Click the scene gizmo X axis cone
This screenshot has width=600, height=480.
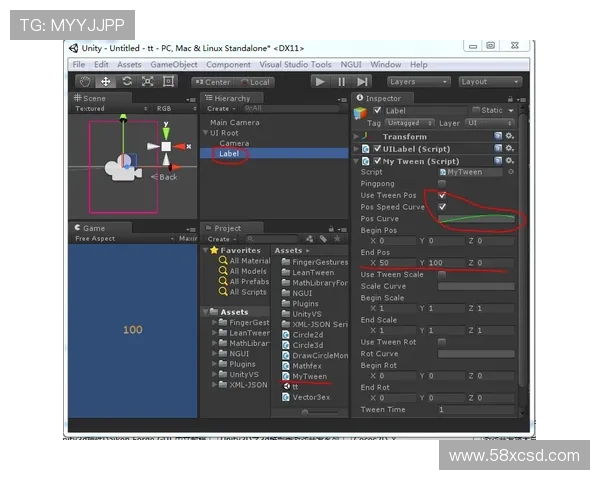[180, 146]
